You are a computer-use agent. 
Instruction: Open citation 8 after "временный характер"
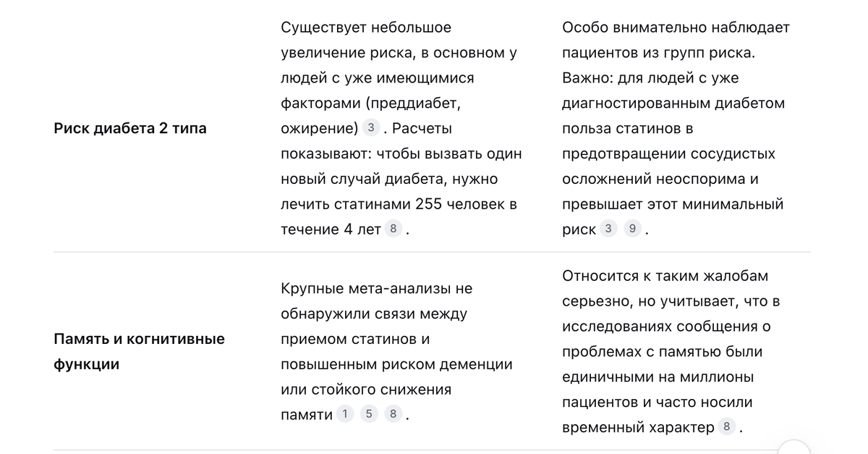click(x=727, y=427)
